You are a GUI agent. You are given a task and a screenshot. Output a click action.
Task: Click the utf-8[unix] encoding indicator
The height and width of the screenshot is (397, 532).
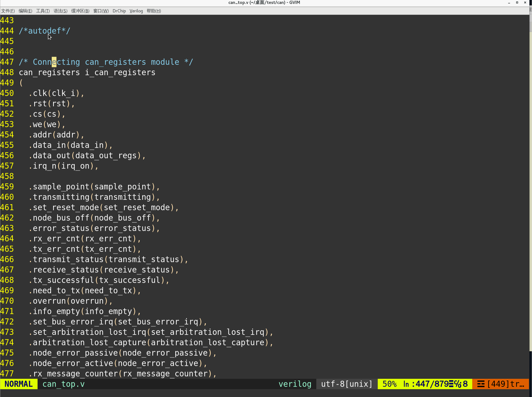point(347,384)
